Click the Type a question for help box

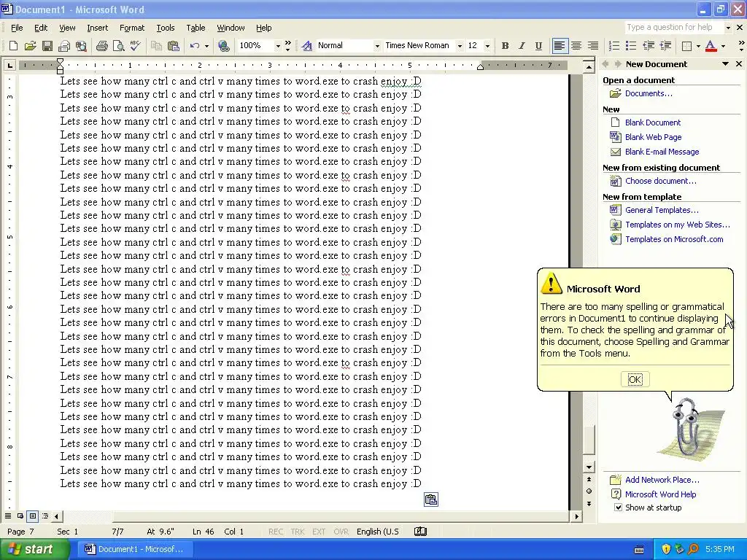pyautogui.click(x=673, y=28)
